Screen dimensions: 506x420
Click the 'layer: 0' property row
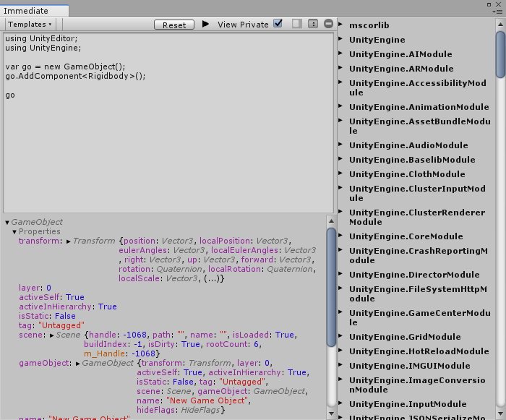pyautogui.click(x=35, y=288)
